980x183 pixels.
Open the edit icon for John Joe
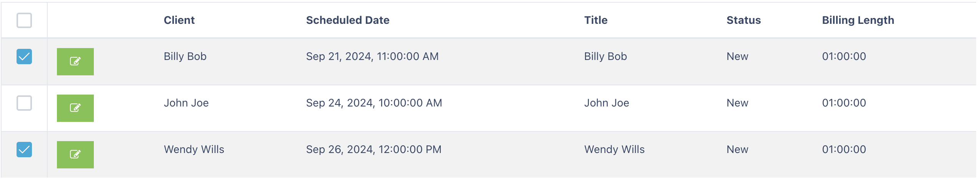(75, 108)
